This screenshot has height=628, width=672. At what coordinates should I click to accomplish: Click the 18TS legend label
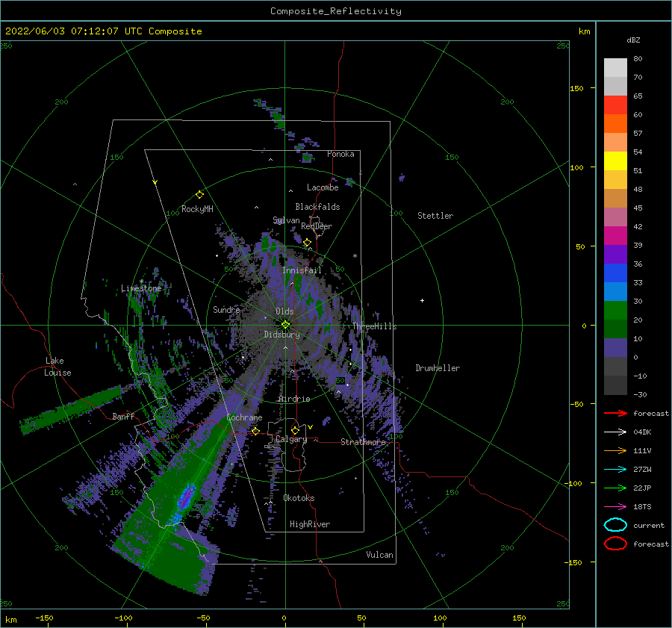(x=642, y=507)
